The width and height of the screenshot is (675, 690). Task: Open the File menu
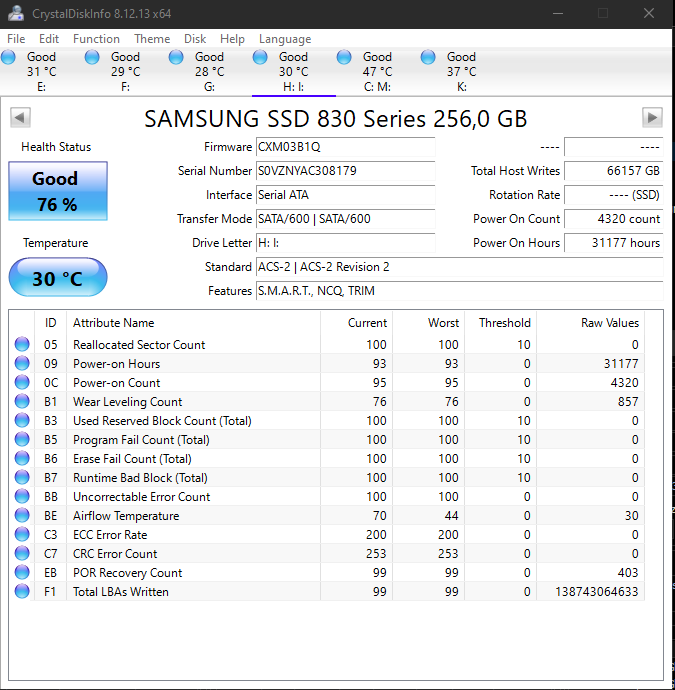[16, 39]
